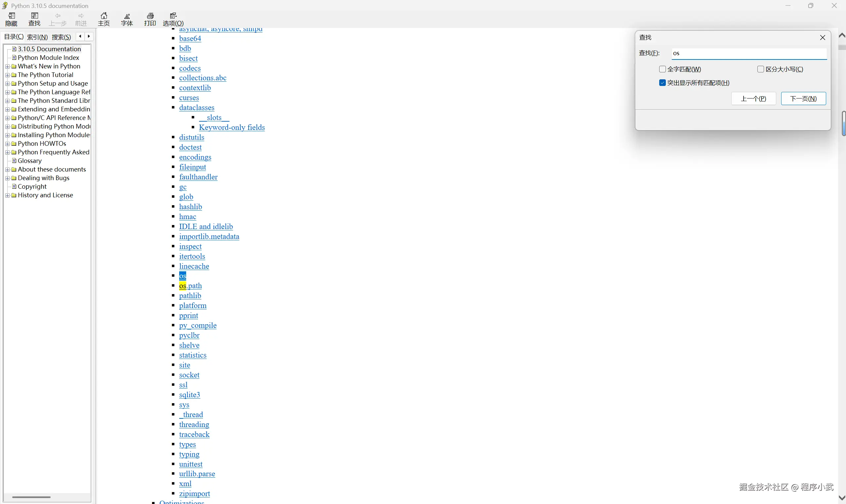Uncheck highlight all matches (突出显示所有匹配项)
Viewport: 846px width, 504px height.
point(662,83)
